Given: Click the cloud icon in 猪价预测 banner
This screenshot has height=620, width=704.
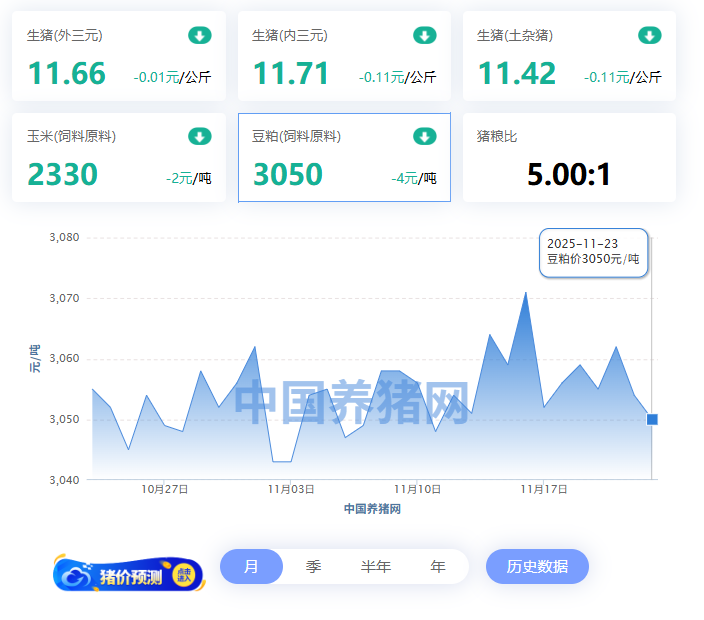Looking at the screenshot, I should tap(77, 575).
